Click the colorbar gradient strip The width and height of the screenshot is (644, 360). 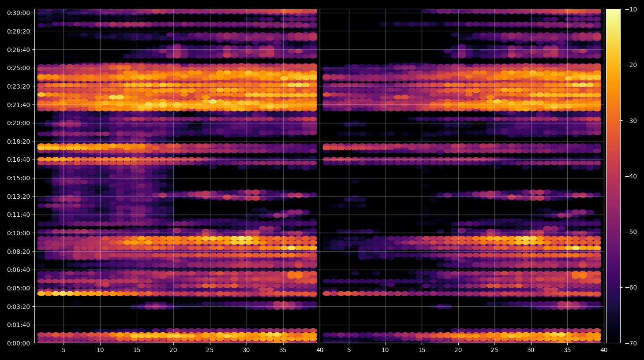(x=613, y=176)
